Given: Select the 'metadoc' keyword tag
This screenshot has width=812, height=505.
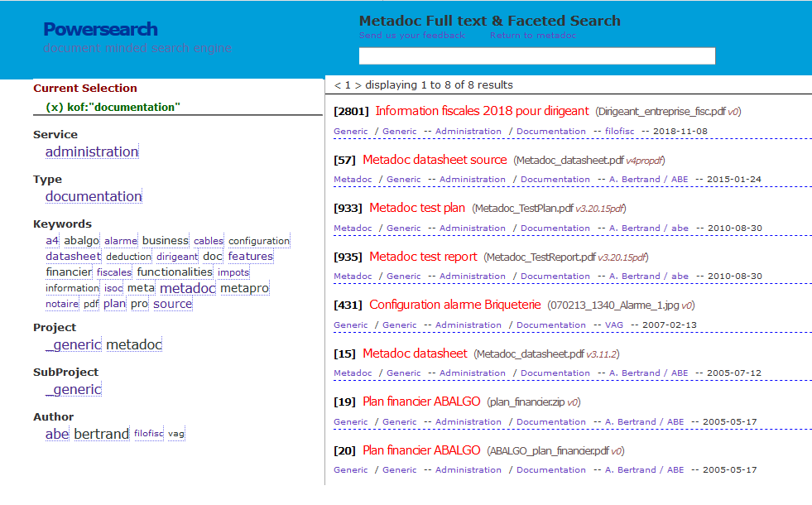Looking at the screenshot, I should [x=187, y=288].
